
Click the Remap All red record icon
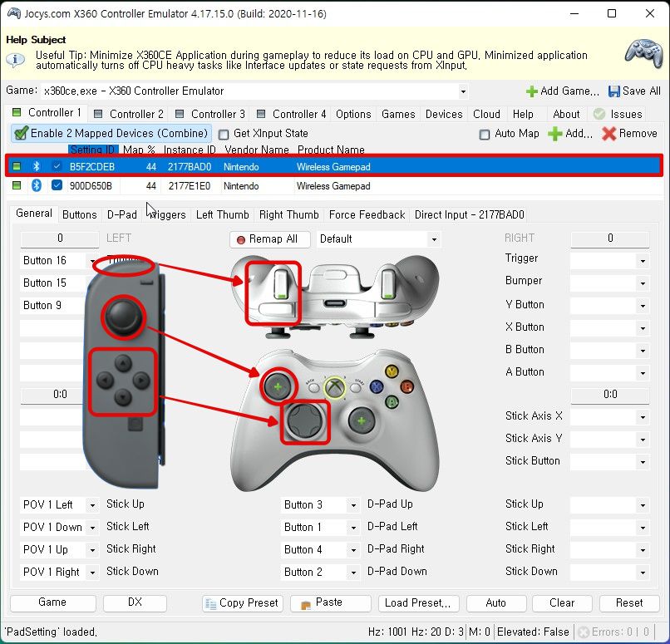click(x=241, y=240)
